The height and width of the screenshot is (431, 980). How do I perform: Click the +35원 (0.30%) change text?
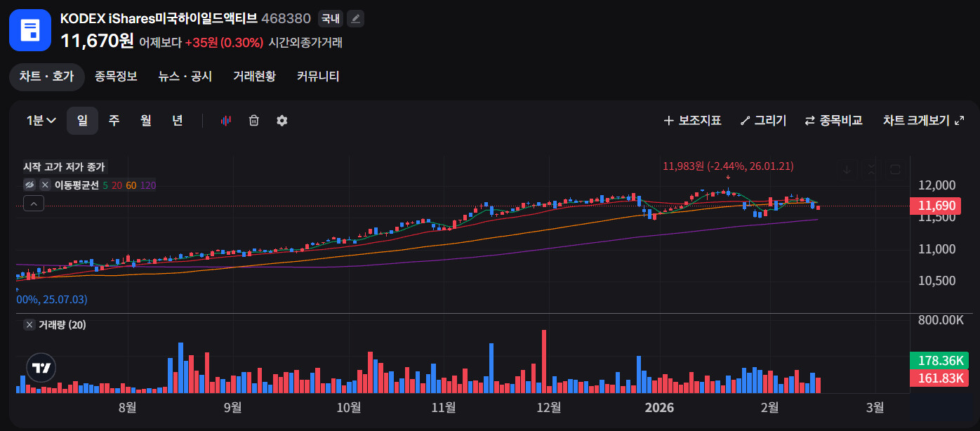point(224,42)
